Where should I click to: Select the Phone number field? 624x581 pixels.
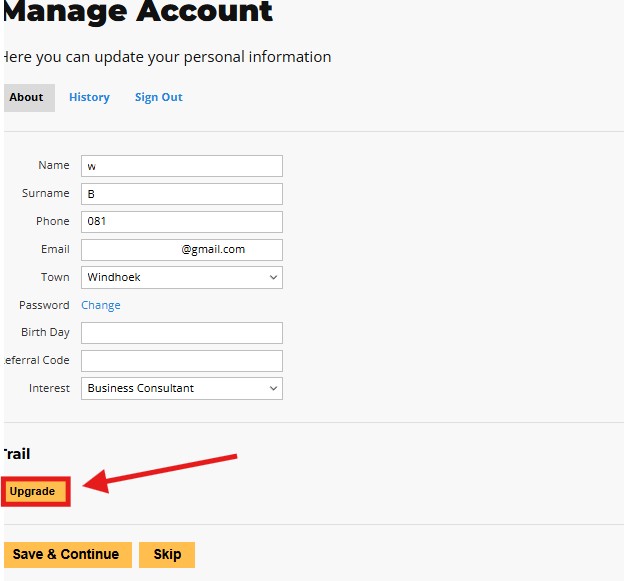pos(181,222)
